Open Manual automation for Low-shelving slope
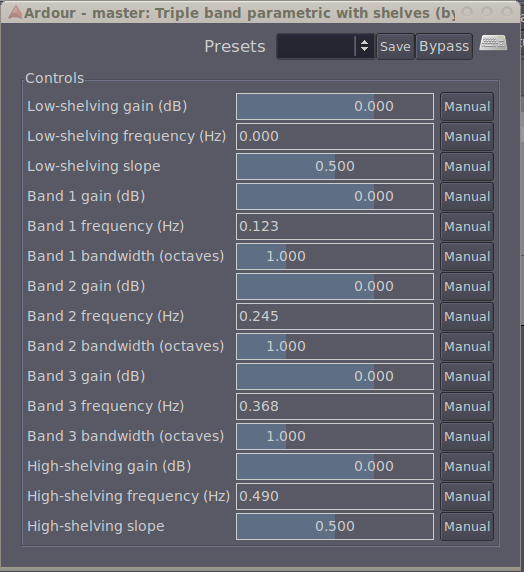 (x=467, y=166)
